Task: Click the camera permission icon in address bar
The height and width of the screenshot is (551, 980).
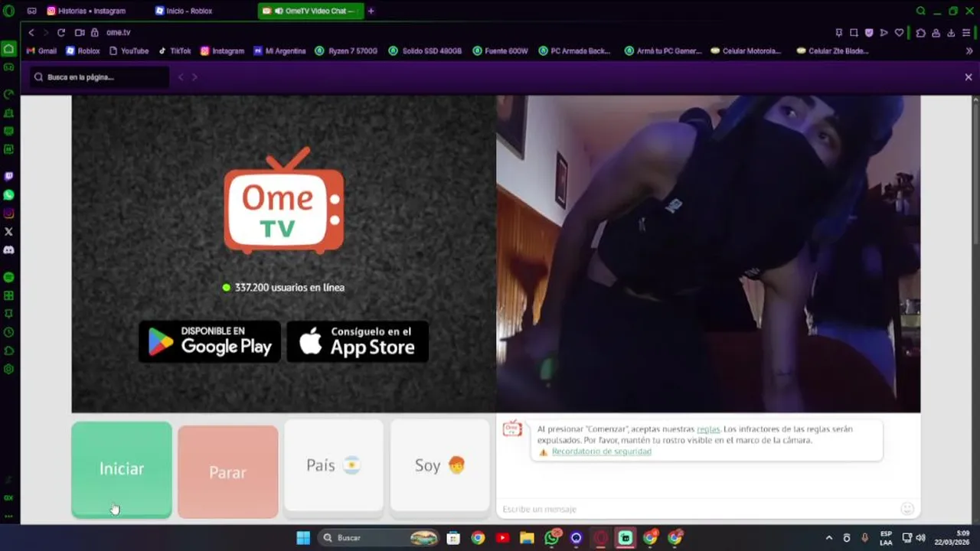Action: (x=80, y=32)
